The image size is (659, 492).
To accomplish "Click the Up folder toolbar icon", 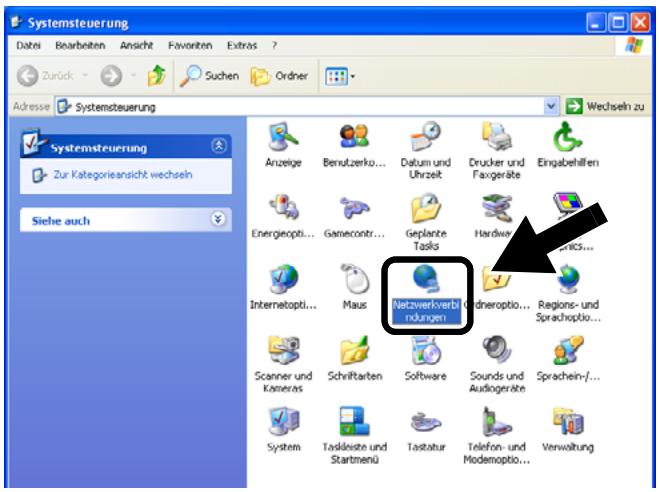I will (156, 76).
